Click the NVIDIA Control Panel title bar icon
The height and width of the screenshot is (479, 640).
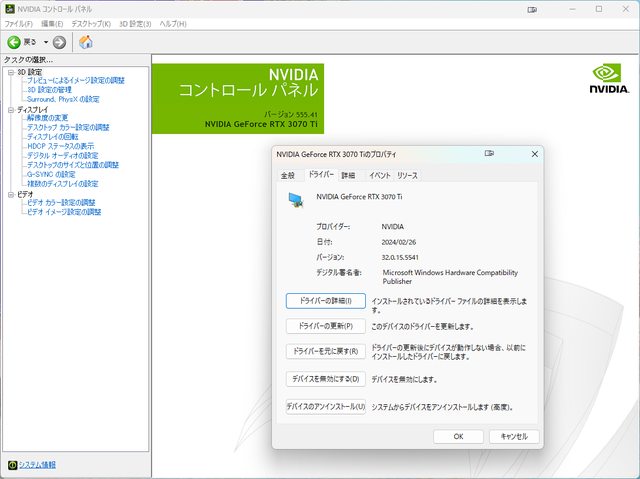click(x=9, y=8)
